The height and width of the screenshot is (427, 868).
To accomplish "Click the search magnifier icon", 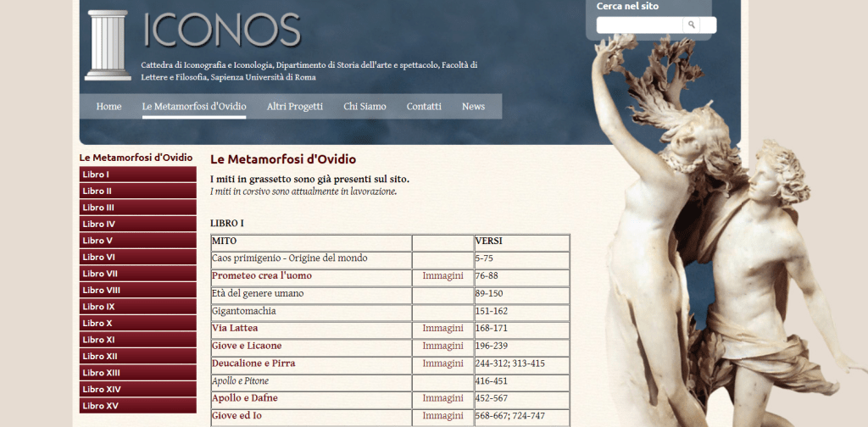I will (692, 25).
